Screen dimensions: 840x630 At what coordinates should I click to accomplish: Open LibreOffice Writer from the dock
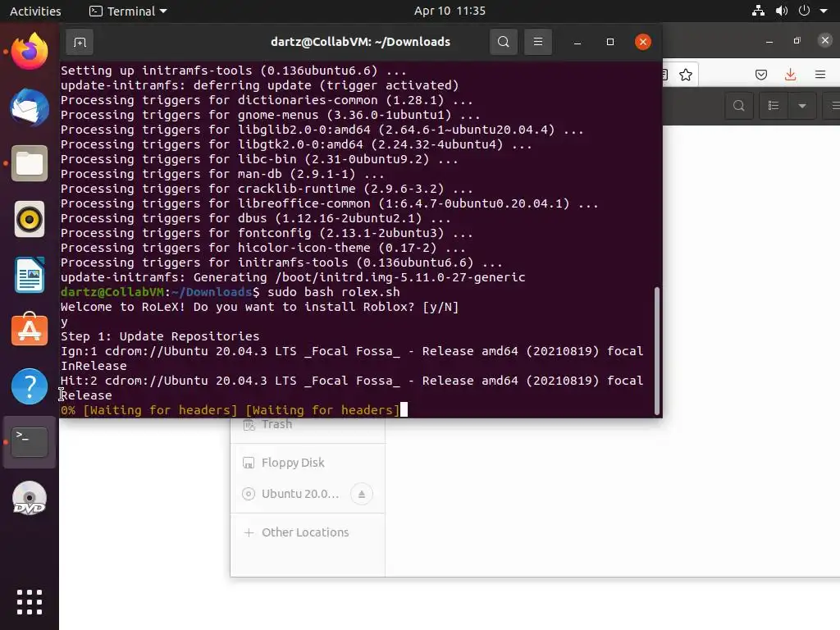coord(30,275)
